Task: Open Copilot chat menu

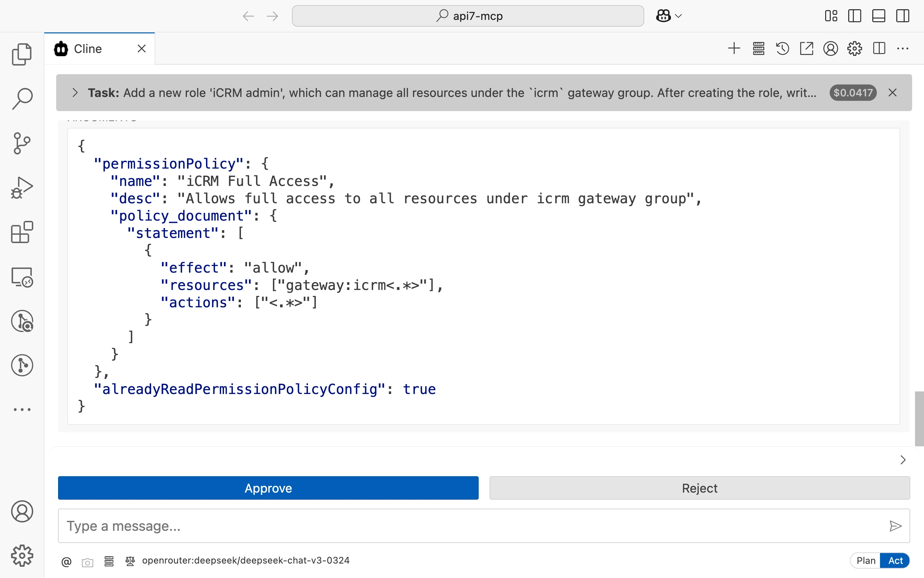Action: (669, 16)
